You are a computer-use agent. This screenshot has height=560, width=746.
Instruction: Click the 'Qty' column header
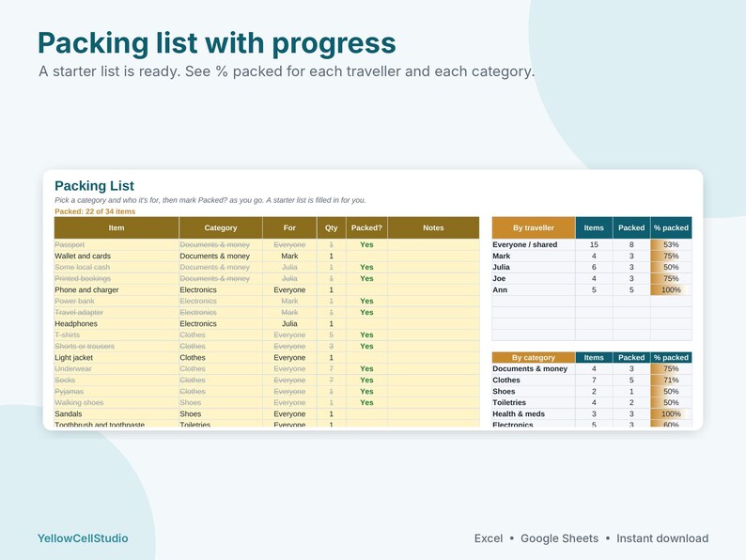click(x=331, y=228)
